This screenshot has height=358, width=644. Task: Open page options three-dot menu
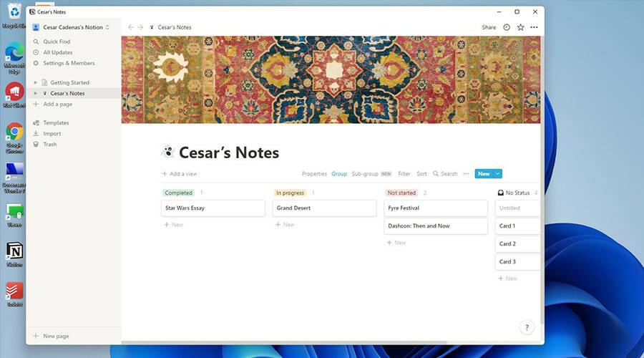tap(534, 27)
